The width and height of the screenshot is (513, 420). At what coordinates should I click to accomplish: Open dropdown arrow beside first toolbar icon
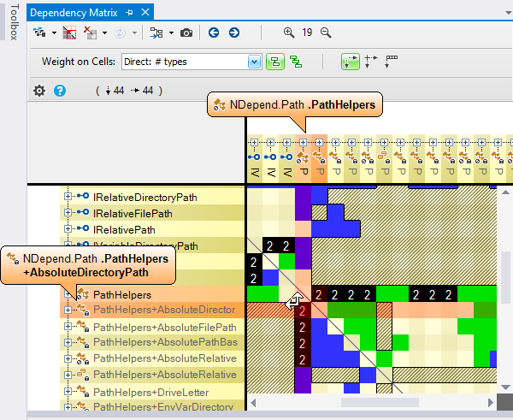54,33
